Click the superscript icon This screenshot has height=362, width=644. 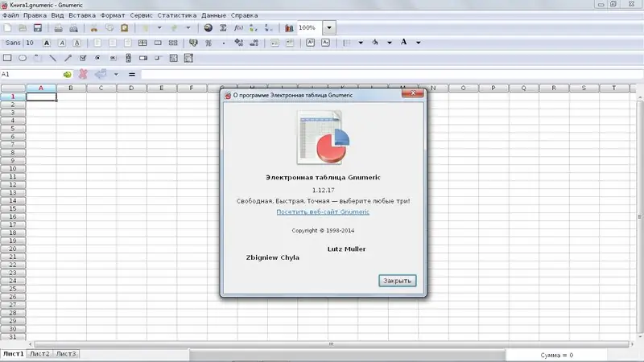tap(311, 43)
